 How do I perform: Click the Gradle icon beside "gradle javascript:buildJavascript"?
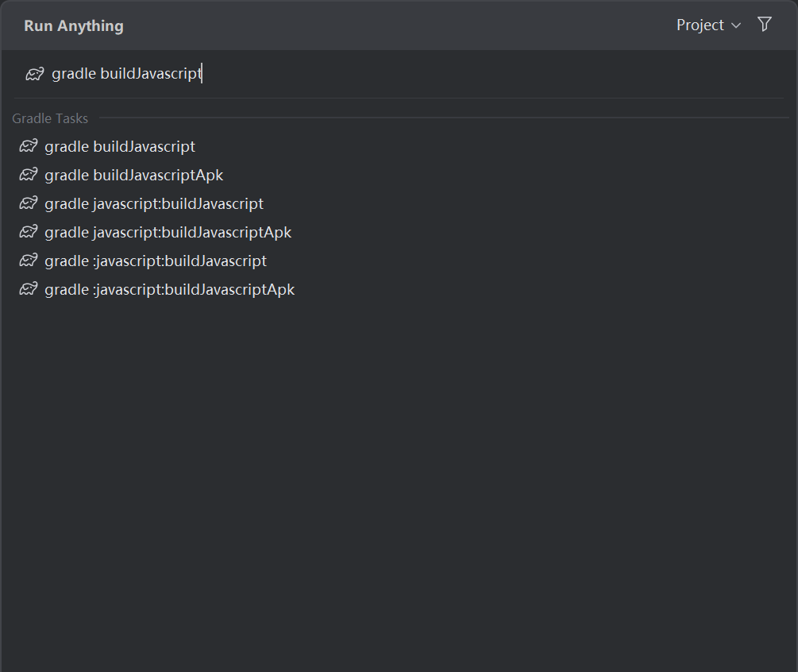[x=28, y=203]
